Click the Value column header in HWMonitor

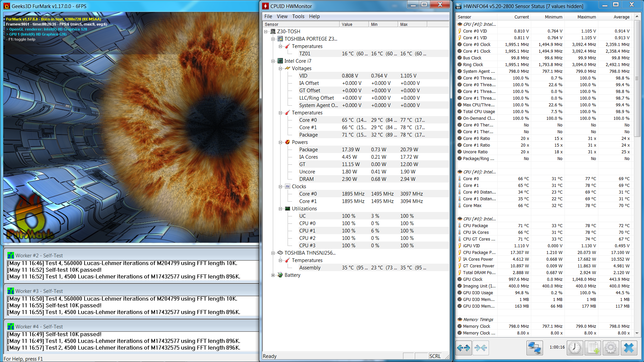click(354, 24)
